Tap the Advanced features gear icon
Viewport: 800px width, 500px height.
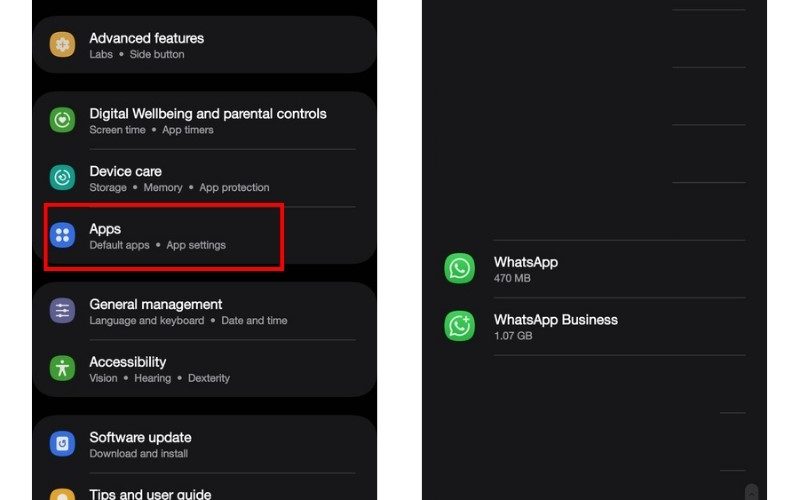[x=62, y=44]
